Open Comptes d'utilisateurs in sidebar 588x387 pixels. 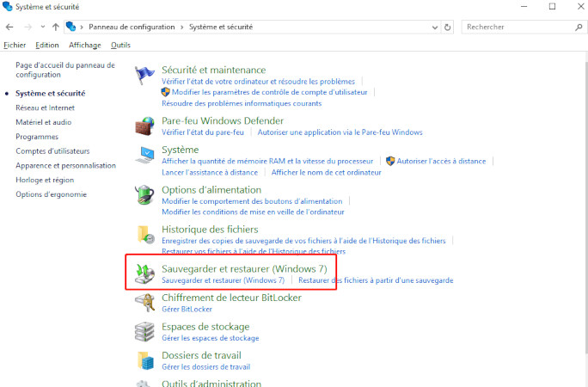point(53,151)
